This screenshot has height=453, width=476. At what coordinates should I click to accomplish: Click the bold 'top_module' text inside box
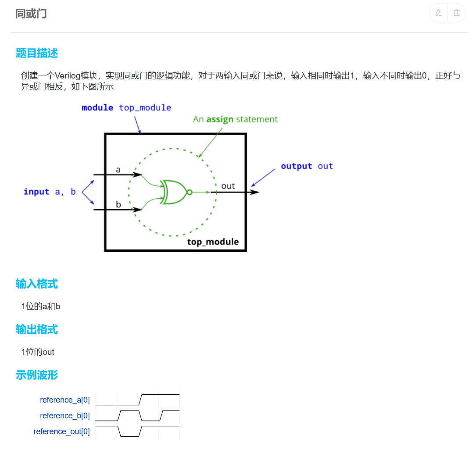coord(213,242)
